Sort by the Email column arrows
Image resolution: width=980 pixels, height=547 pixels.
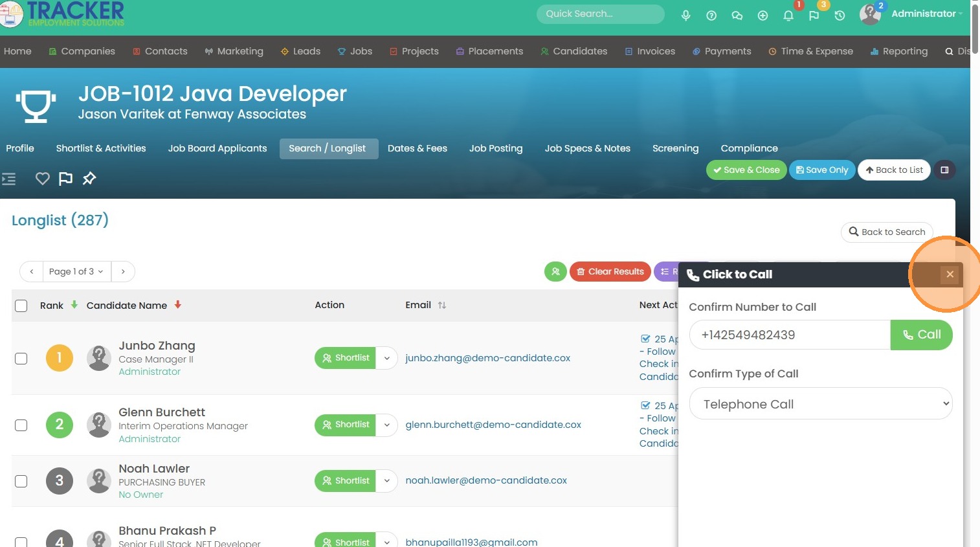click(442, 306)
